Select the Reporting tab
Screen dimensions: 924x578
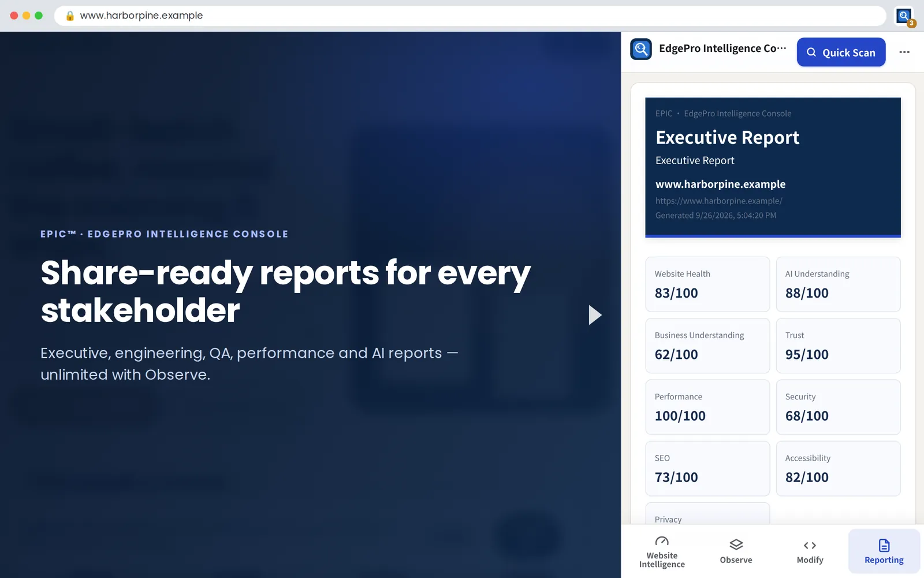(x=884, y=551)
